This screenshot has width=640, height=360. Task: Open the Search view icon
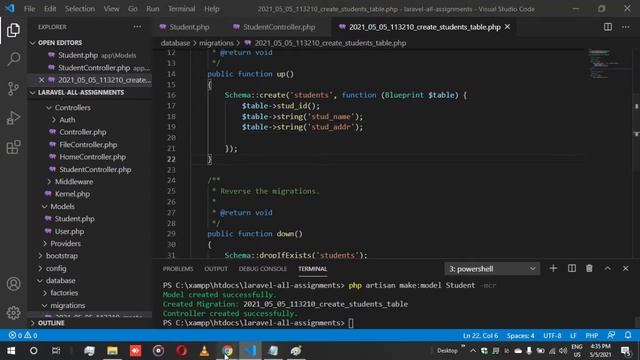coord(13,59)
